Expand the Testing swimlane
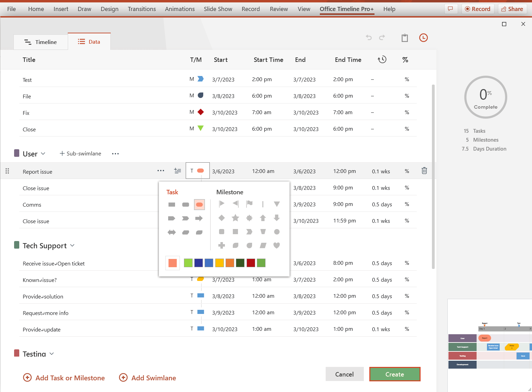 [x=52, y=353]
